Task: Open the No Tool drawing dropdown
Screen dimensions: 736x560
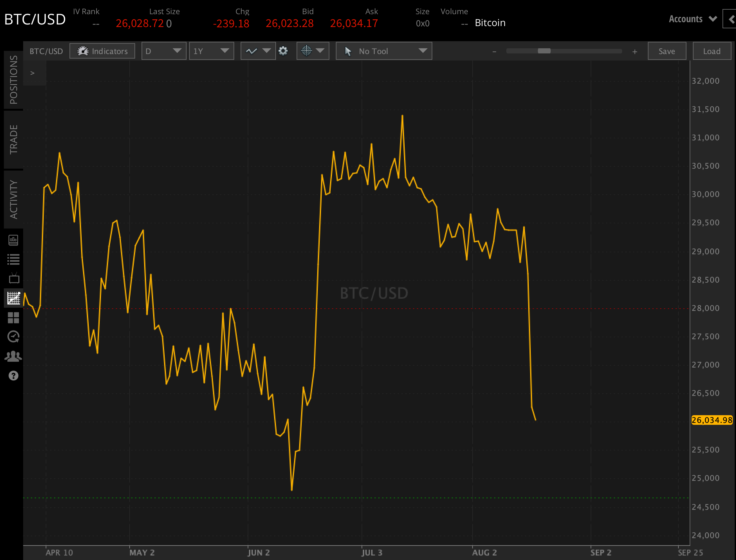Action: coord(384,51)
